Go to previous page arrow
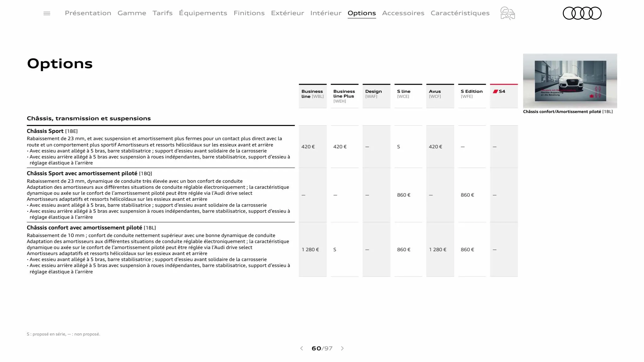 pyautogui.click(x=301, y=348)
